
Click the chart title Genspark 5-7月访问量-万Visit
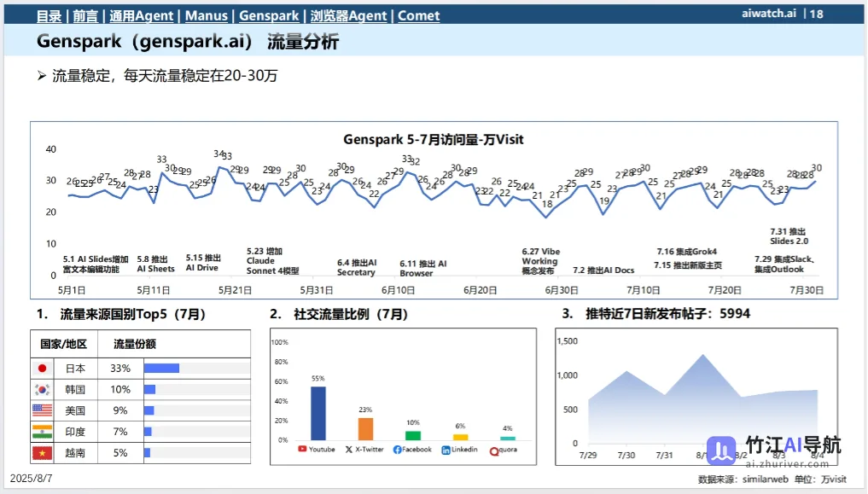(434, 139)
